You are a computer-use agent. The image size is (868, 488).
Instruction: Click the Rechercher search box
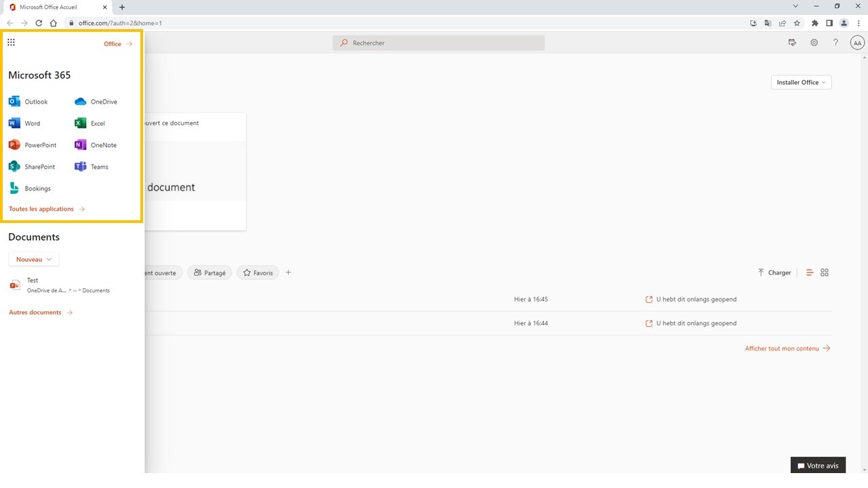(x=439, y=43)
